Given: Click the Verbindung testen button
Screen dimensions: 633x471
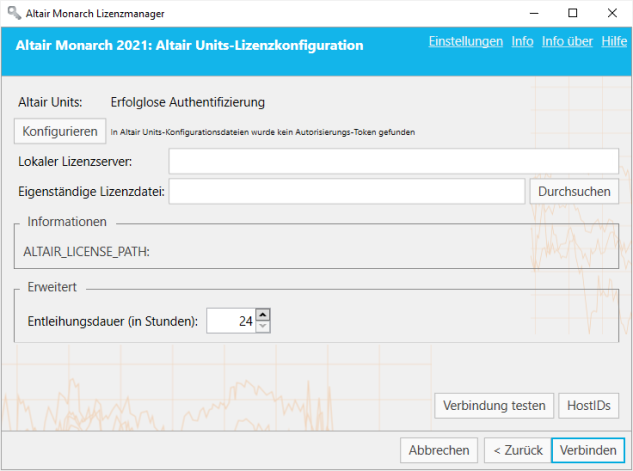Looking at the screenshot, I should click(494, 405).
